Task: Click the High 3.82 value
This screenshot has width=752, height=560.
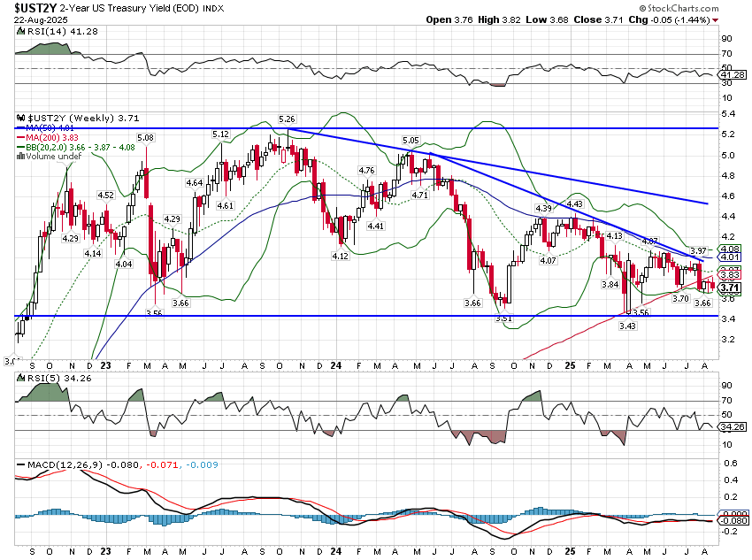Action: [x=499, y=19]
